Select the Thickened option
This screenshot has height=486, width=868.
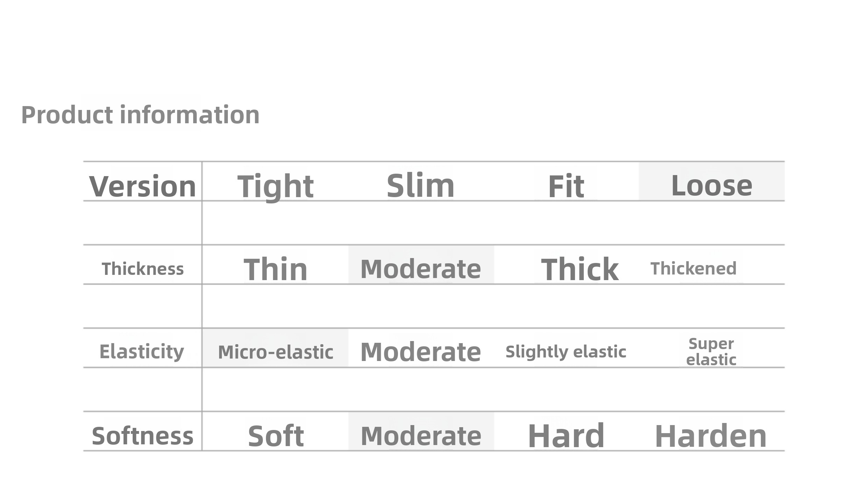tap(693, 269)
